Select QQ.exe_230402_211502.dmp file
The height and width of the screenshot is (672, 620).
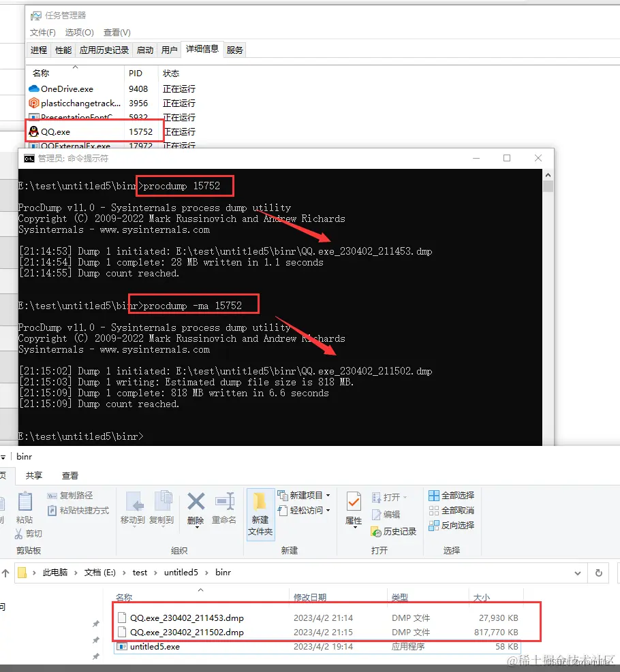[317, 632]
